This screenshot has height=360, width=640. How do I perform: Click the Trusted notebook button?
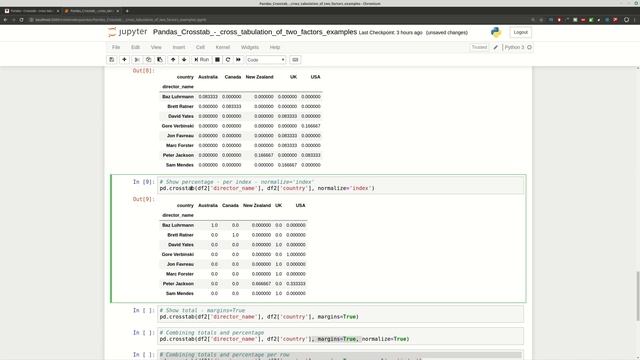pyautogui.click(x=479, y=47)
